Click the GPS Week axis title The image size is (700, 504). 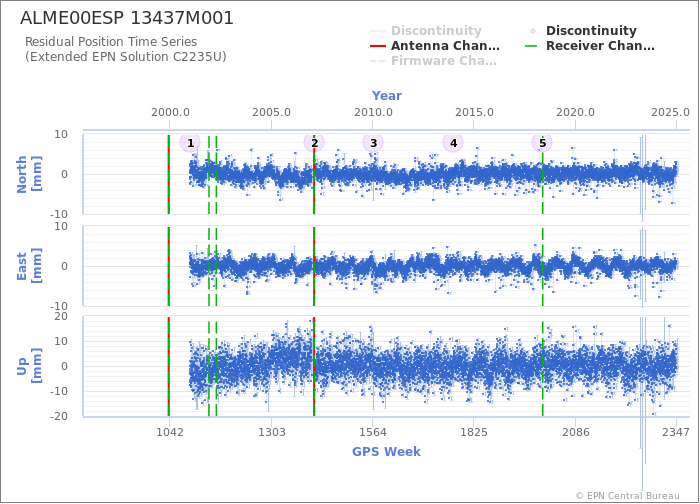[387, 452]
